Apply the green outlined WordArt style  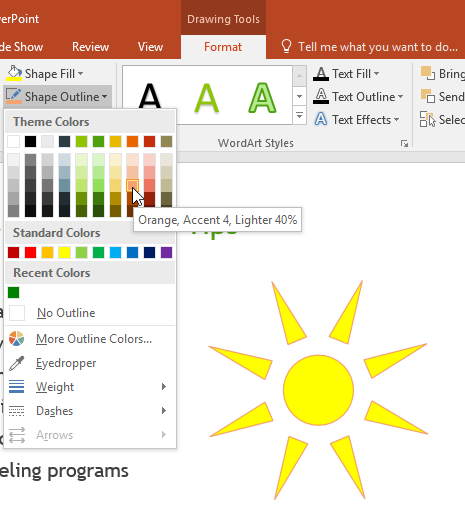click(x=262, y=98)
